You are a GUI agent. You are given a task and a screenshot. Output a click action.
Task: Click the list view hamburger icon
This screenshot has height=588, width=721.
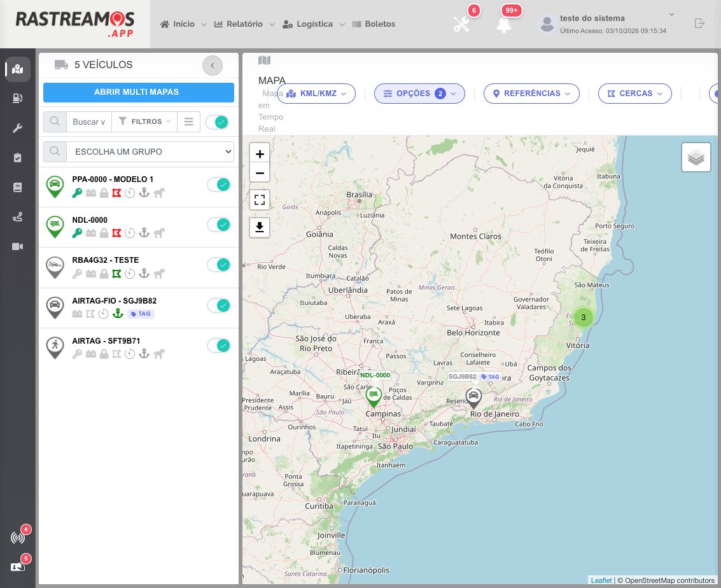188,122
